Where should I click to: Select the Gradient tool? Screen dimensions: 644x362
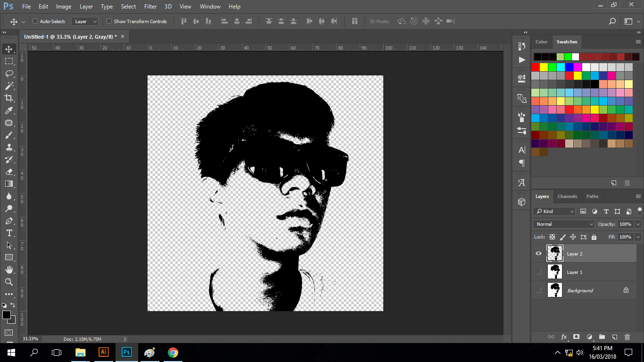click(x=9, y=184)
